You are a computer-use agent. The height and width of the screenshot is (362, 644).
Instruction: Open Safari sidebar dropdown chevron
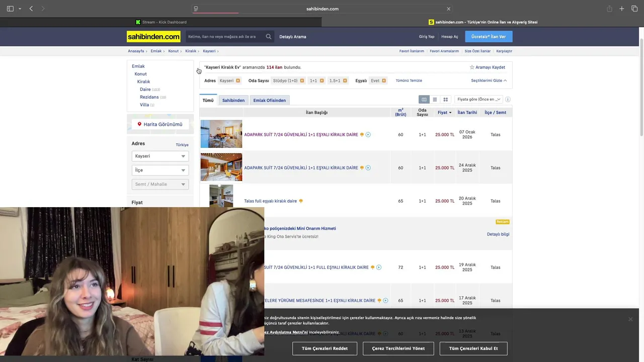(x=20, y=9)
